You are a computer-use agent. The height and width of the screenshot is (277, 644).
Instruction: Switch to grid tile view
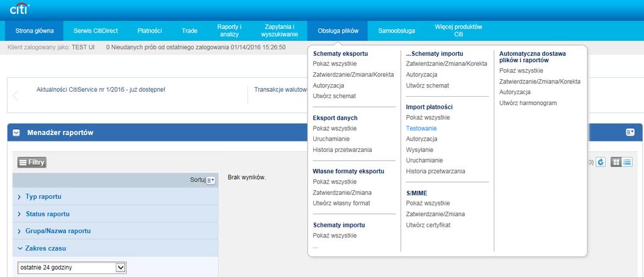point(616,162)
